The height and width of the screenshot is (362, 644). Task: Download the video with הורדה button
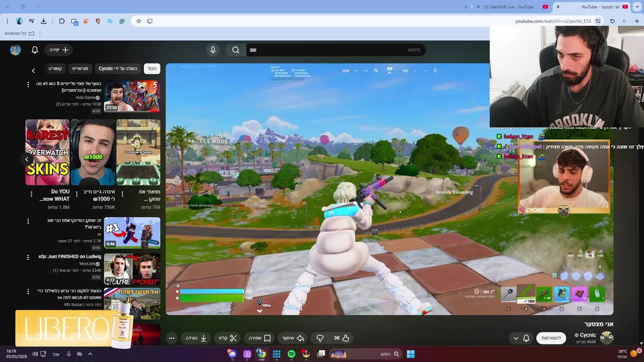(x=196, y=338)
